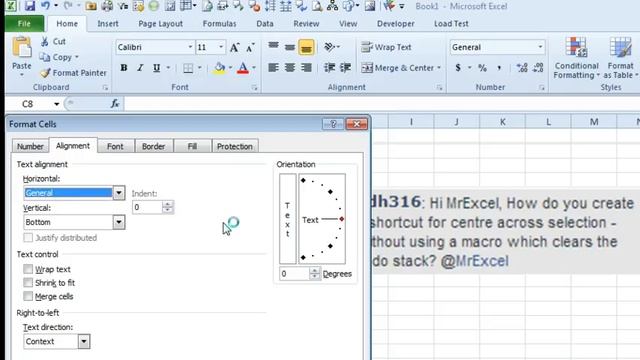Open the Horizontal alignment dropdown
Image resolution: width=640 pixels, height=360 pixels.
point(118,193)
